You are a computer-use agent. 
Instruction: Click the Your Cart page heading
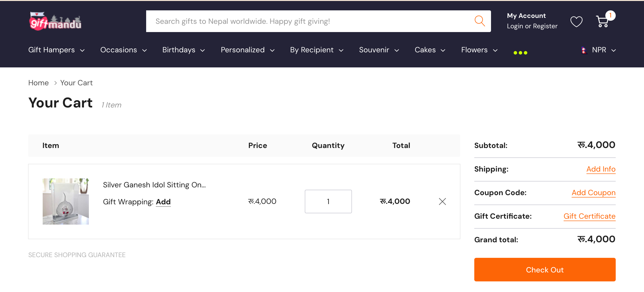(60, 103)
